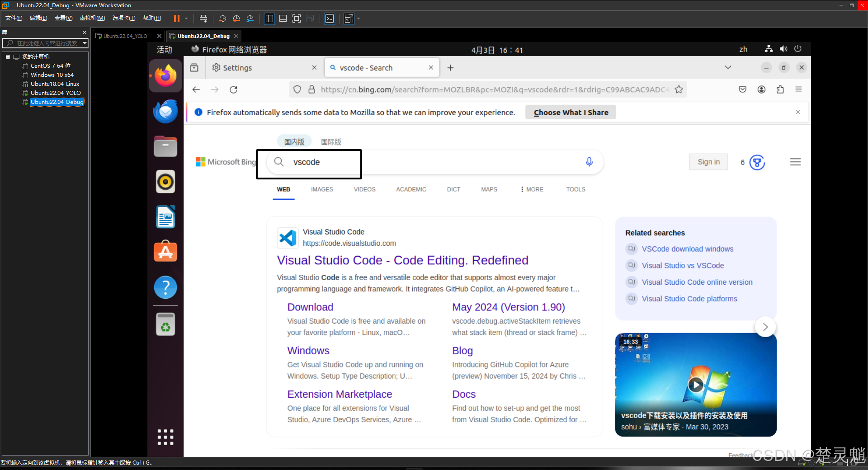Image resolution: width=868 pixels, height=470 pixels.
Task: Open the VIDEOS tab in Bing results
Action: [364, 189]
